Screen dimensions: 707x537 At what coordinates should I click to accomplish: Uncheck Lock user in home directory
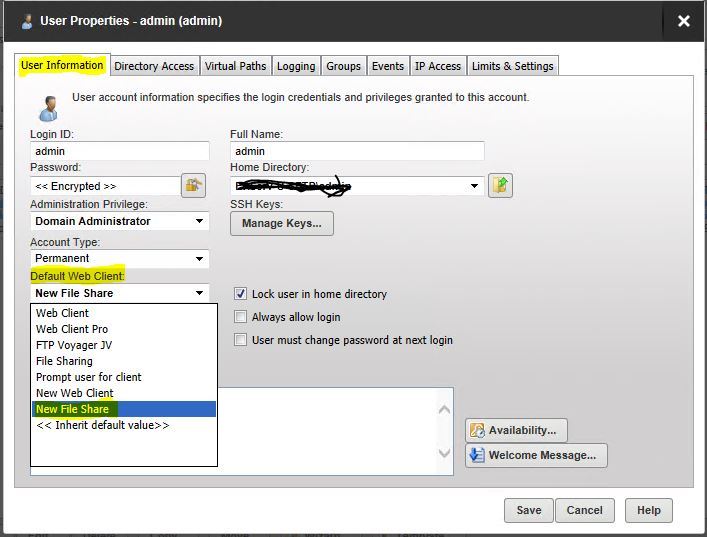pyautogui.click(x=240, y=294)
